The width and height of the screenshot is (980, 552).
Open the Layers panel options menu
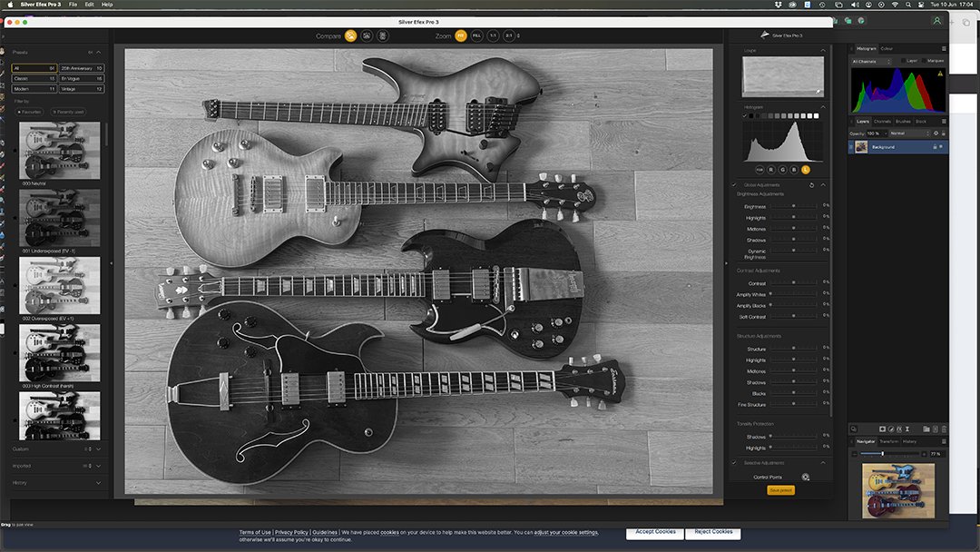click(x=944, y=122)
